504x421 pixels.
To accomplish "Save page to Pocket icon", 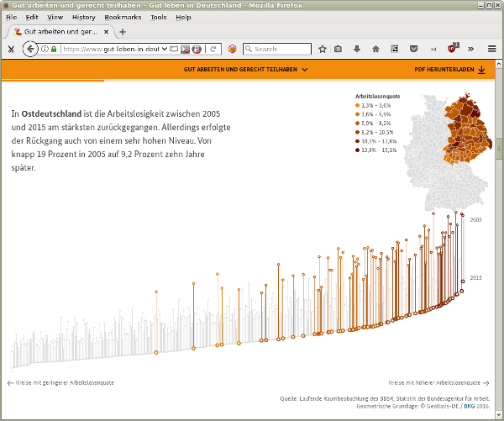I will 413,49.
